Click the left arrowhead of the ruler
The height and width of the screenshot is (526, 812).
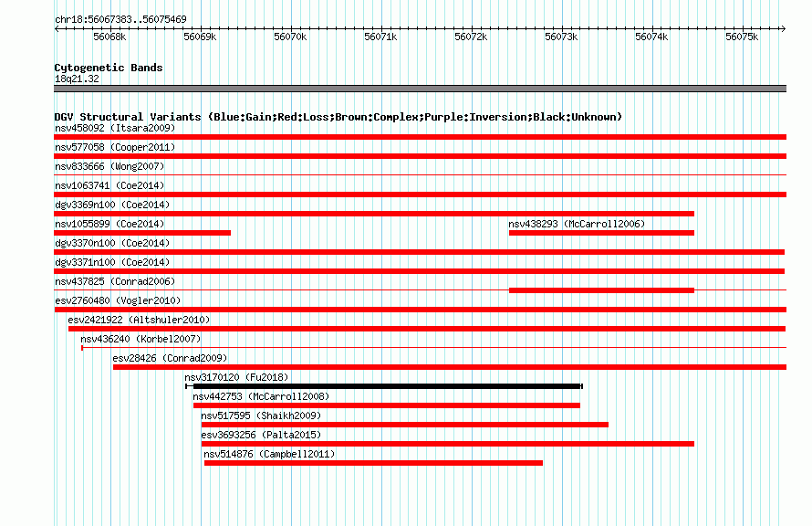point(57,29)
